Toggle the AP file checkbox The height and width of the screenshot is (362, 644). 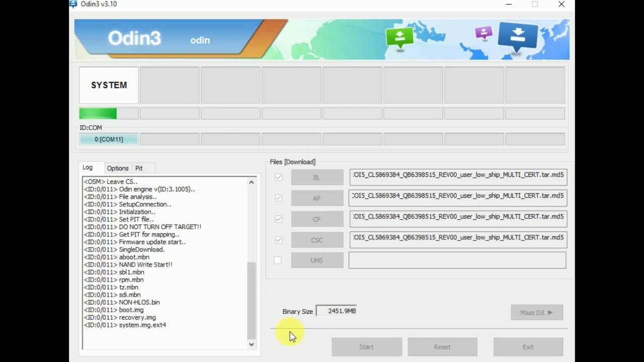point(278,198)
